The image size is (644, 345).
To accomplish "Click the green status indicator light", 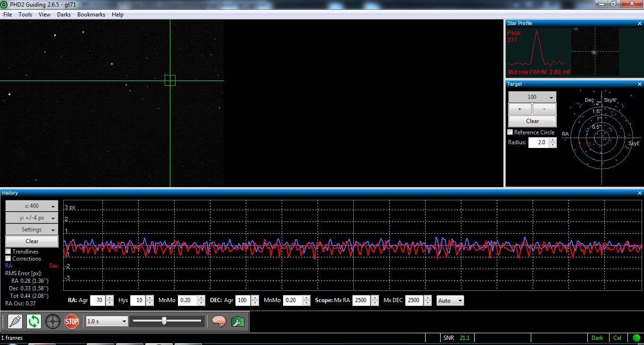I will [x=636, y=338].
